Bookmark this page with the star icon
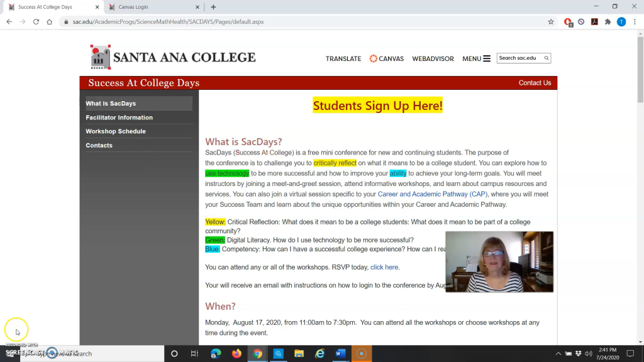 (x=551, y=21)
